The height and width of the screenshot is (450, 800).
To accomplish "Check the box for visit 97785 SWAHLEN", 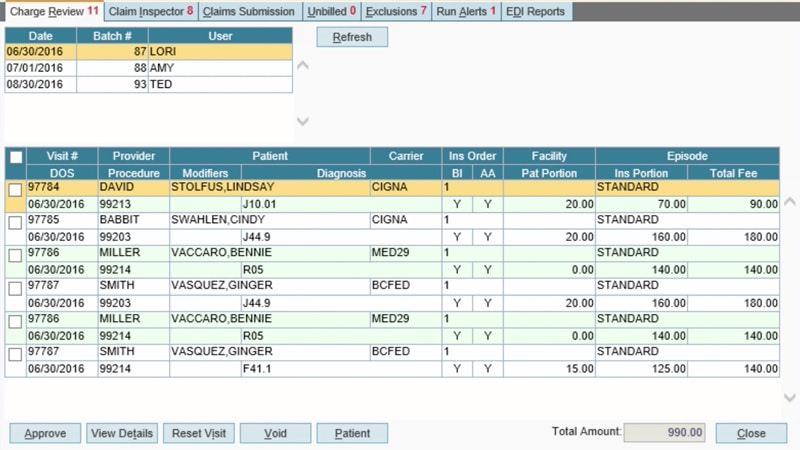I will pos(15,222).
